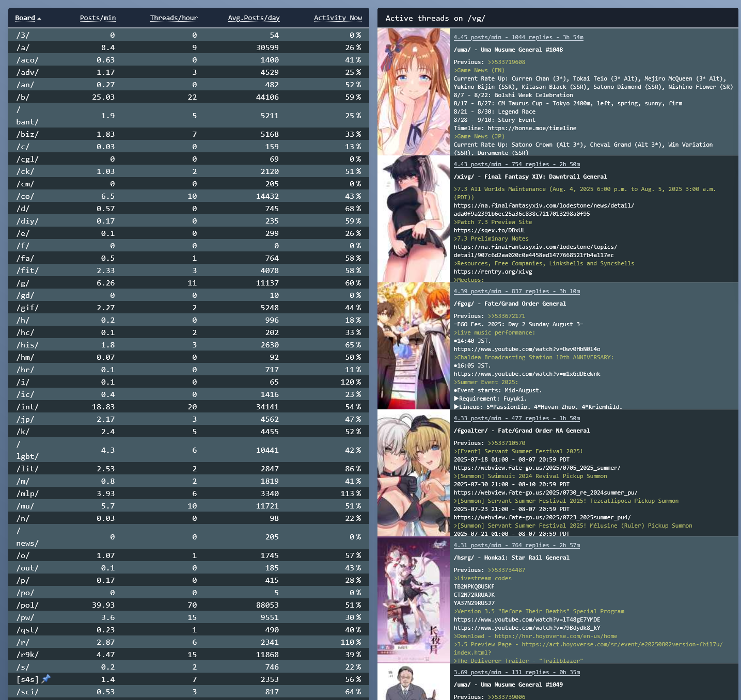Screen dimensions: 741x700
Task: Open the Fate/Grand Order General thread thumbnail
Action: (414, 346)
